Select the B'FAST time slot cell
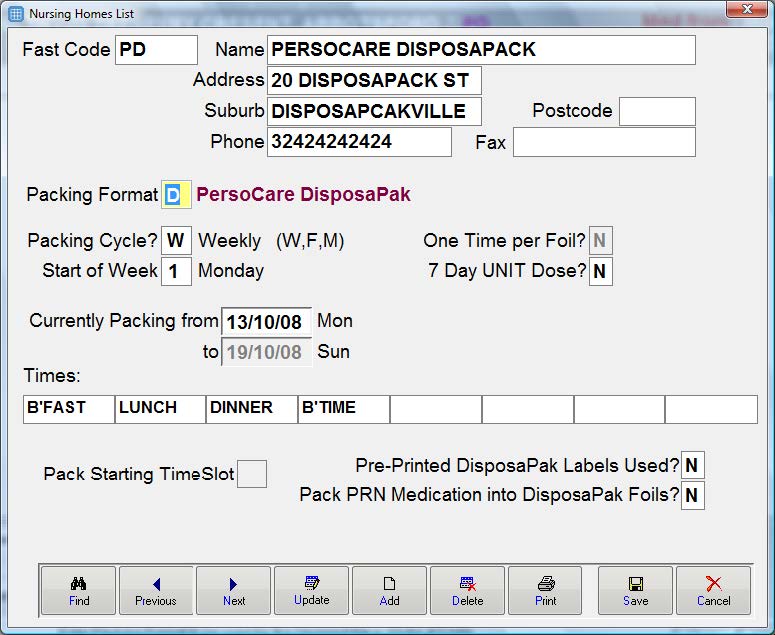The image size is (775, 635). [x=69, y=409]
